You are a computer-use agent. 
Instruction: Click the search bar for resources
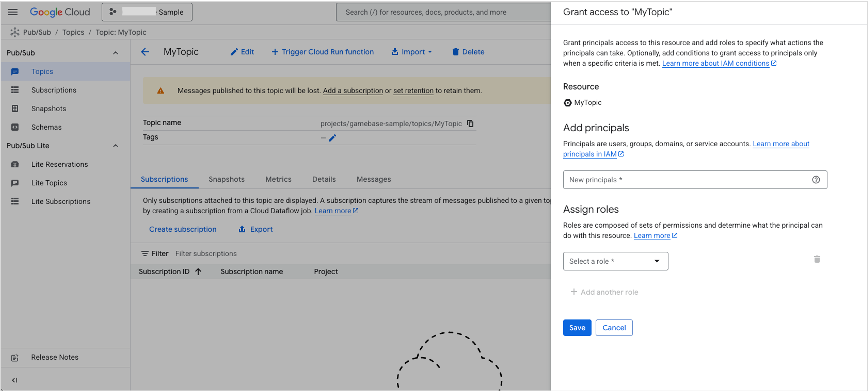[443, 12]
